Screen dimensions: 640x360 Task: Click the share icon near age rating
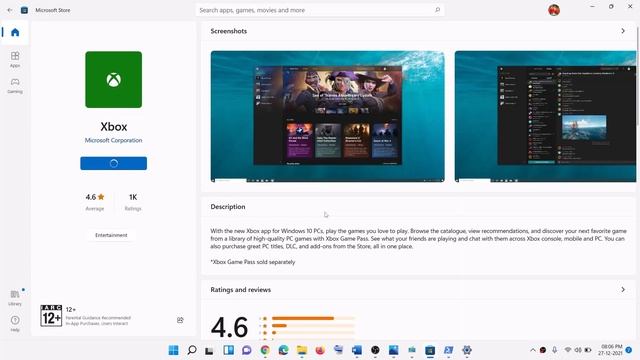pos(180,320)
